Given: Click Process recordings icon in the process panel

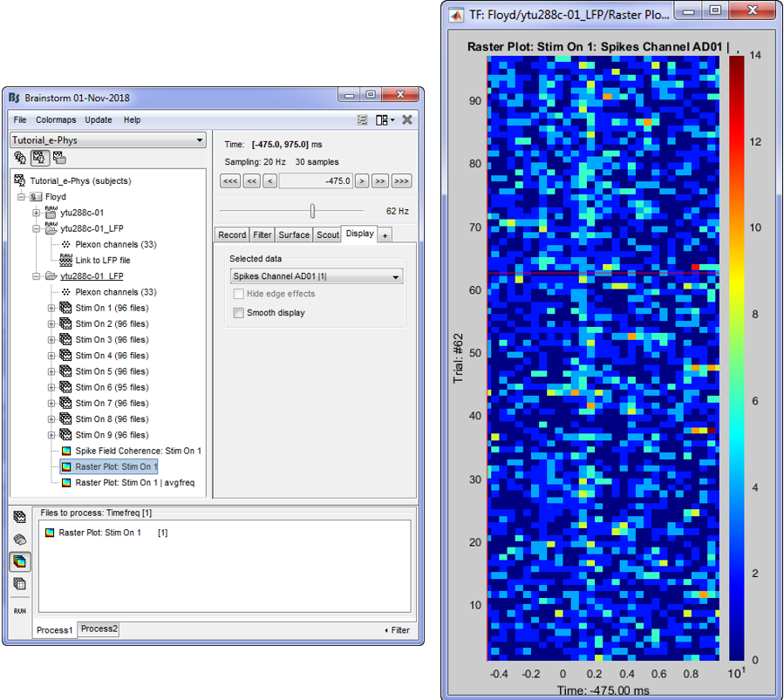Looking at the screenshot, I should click(20, 517).
